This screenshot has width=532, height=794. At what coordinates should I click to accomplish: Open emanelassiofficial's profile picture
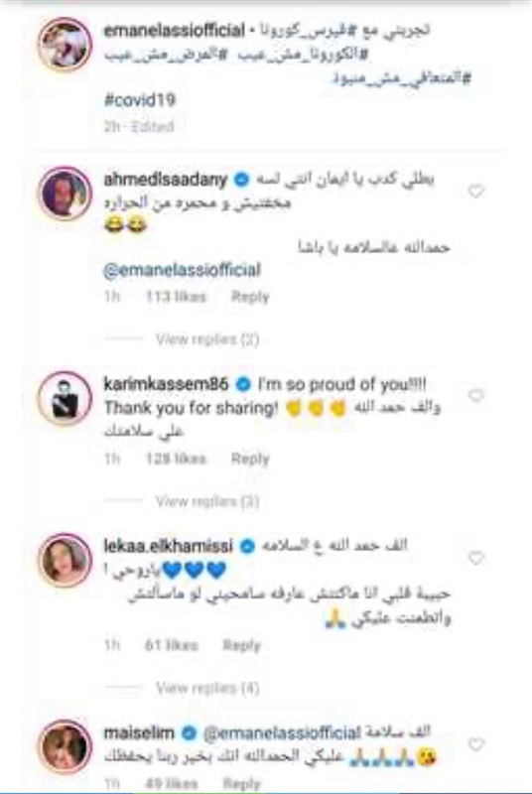click(x=65, y=44)
